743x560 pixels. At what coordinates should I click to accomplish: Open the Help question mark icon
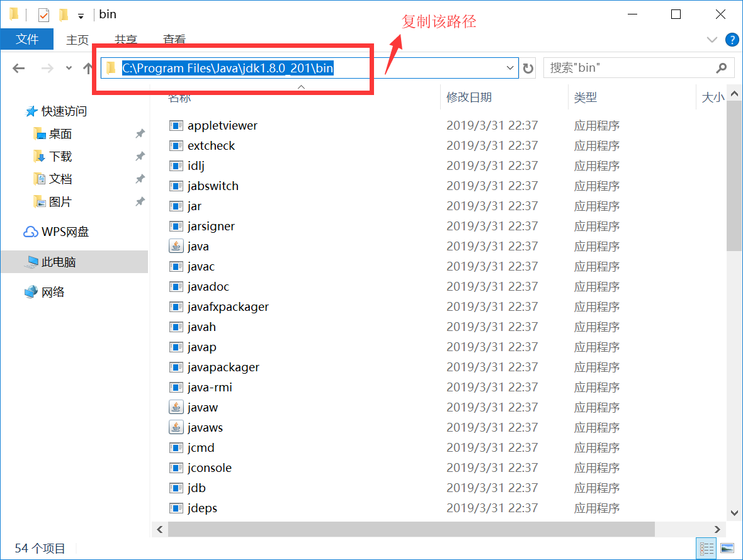click(x=732, y=40)
